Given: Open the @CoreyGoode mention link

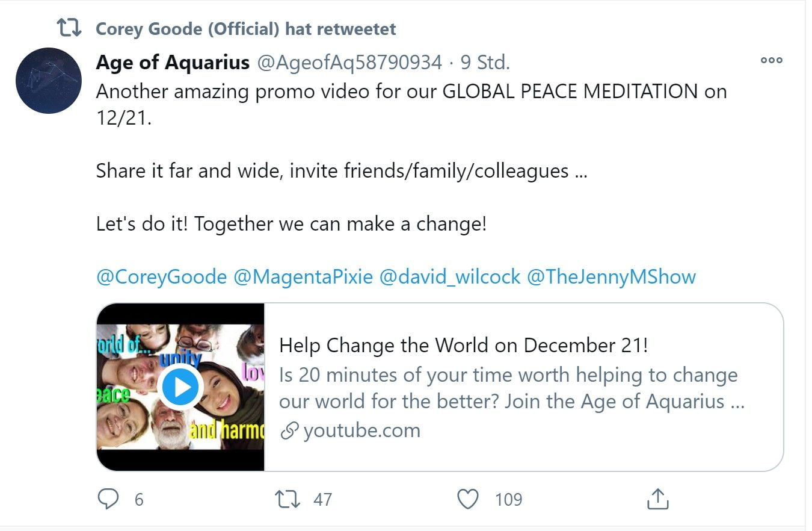Looking at the screenshot, I should [161, 276].
